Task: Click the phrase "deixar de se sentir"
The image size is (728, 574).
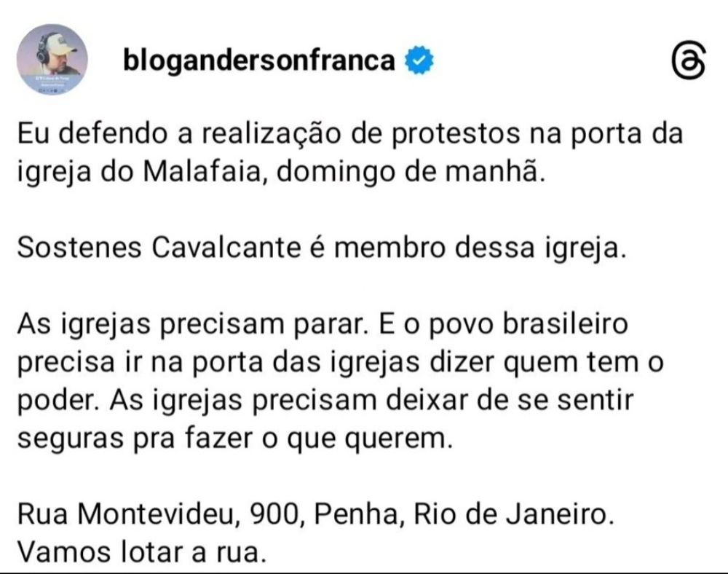Action: (510, 400)
